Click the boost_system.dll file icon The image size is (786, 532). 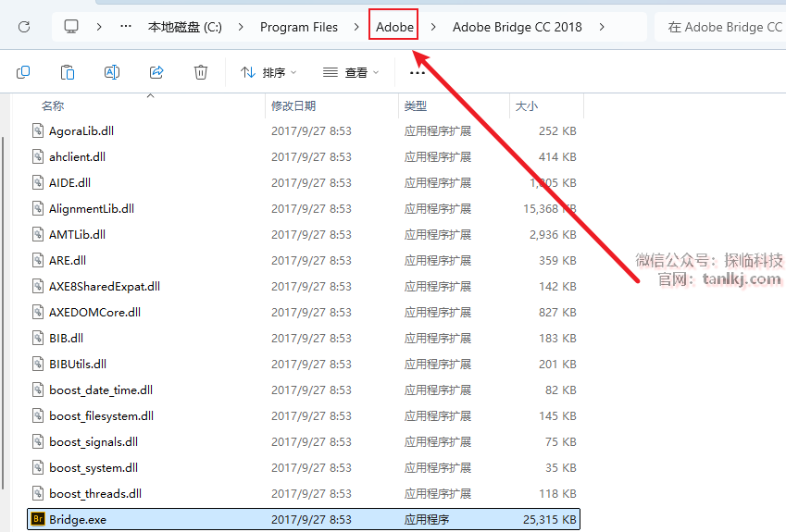[x=38, y=467]
